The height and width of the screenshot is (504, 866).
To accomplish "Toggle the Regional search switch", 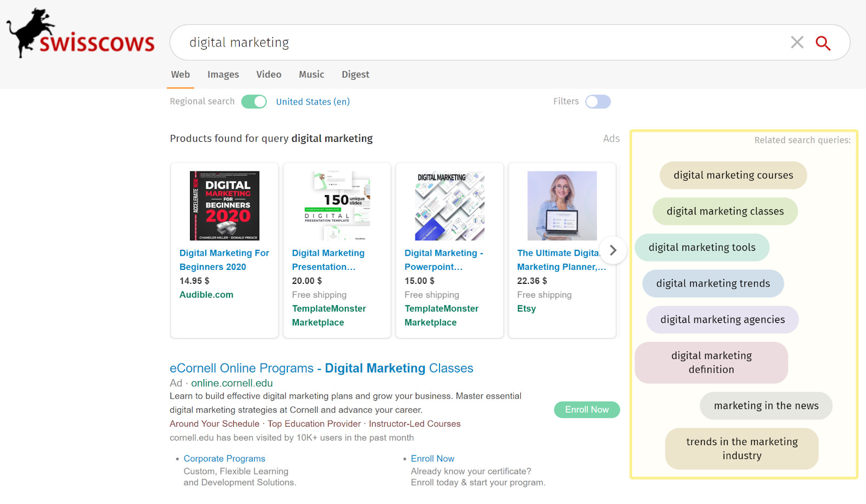I will pos(254,102).
